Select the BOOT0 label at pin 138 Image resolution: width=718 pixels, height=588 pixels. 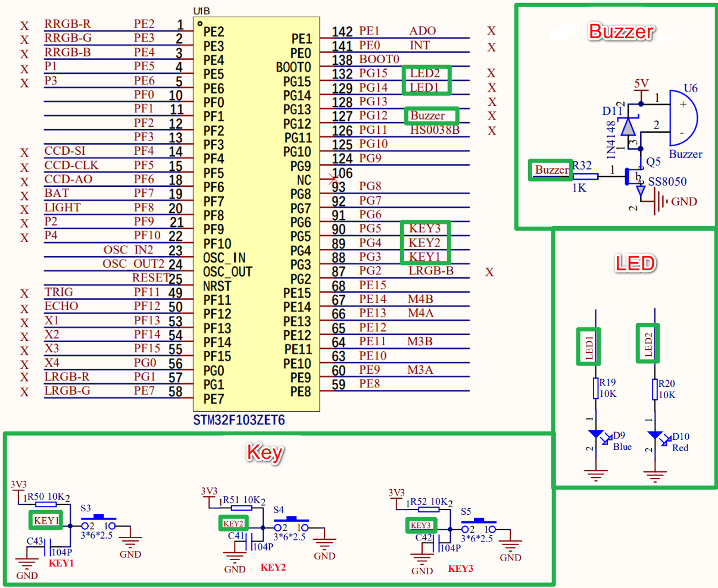379,59
